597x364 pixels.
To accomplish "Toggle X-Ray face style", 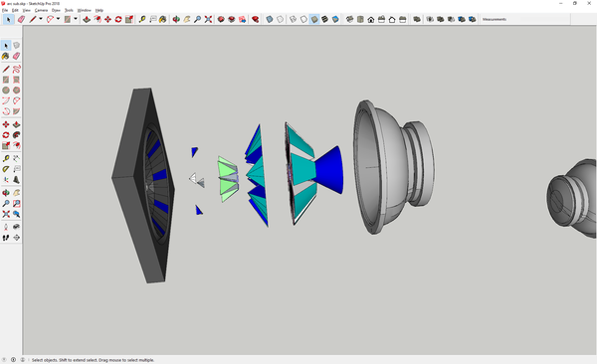I will click(270, 19).
